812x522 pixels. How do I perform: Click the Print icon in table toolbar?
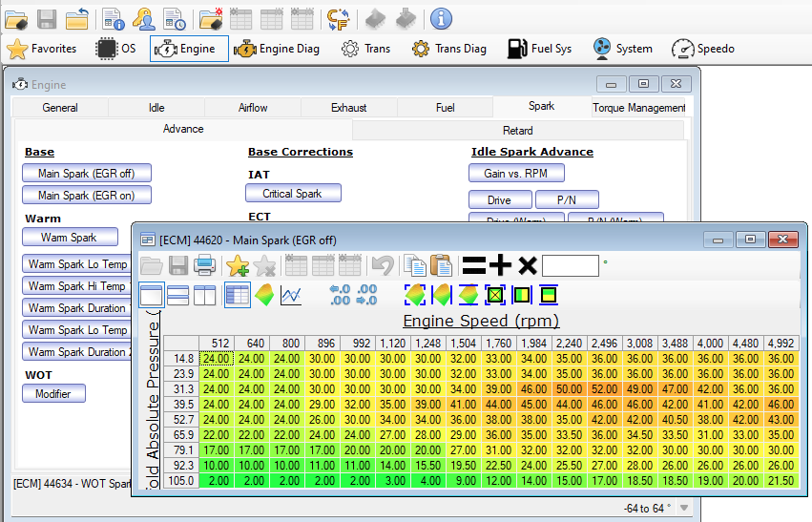coord(203,266)
